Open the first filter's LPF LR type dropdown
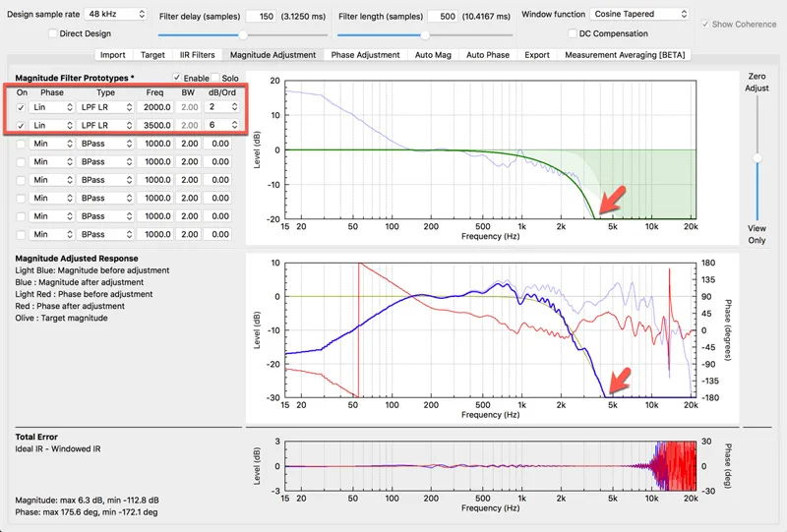The width and height of the screenshot is (787, 532). click(106, 107)
